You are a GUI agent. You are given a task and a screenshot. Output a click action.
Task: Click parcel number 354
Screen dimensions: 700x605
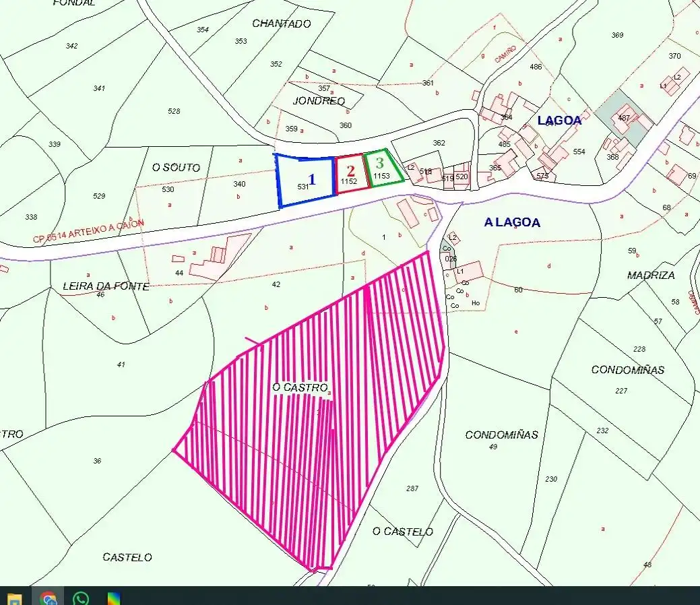pyautogui.click(x=203, y=30)
